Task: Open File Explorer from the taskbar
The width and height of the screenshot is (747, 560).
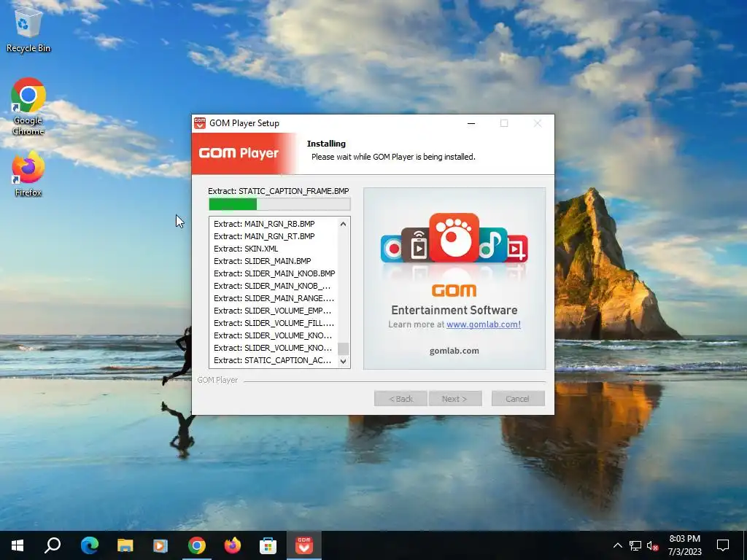Action: [125, 545]
